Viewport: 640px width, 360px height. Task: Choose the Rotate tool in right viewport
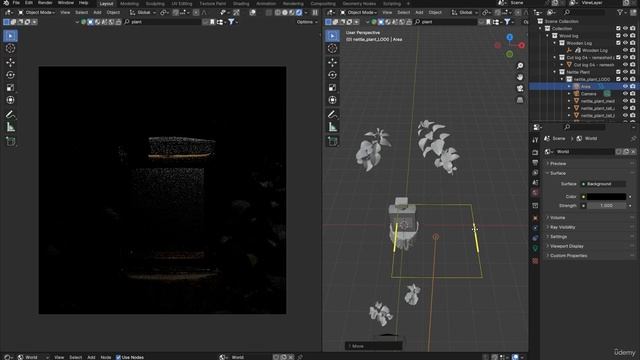click(x=332, y=75)
